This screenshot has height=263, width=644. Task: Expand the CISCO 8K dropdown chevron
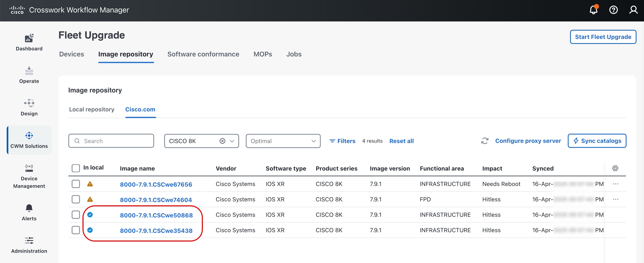[232, 141]
